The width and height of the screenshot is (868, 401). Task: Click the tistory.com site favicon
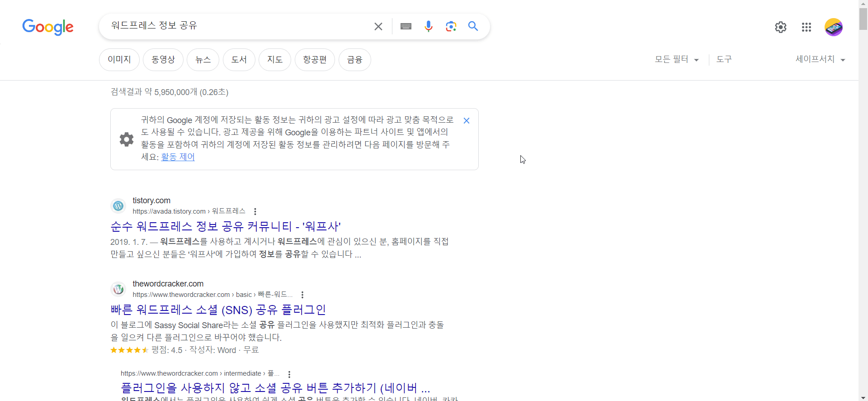point(118,206)
